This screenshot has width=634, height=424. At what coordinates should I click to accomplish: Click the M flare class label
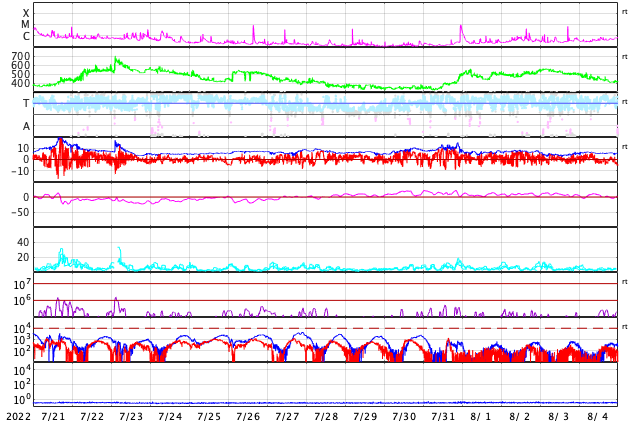(26, 25)
